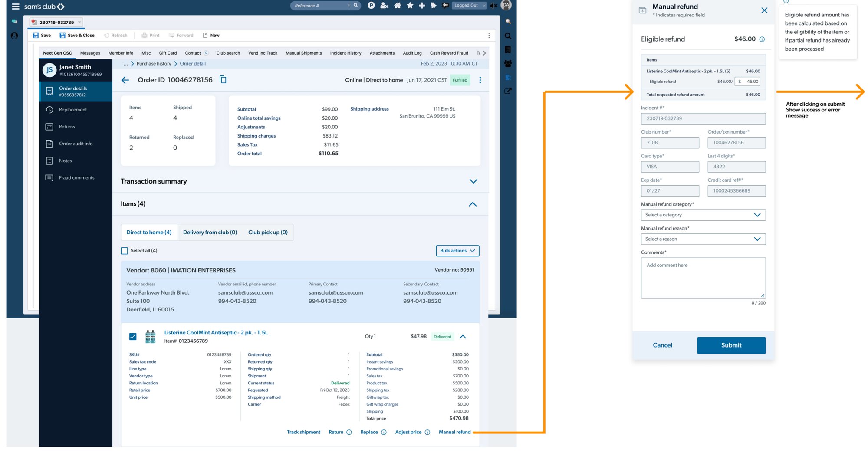
Task: Click the Listerine CoolMint Antiseptic product link
Action: pos(216,333)
